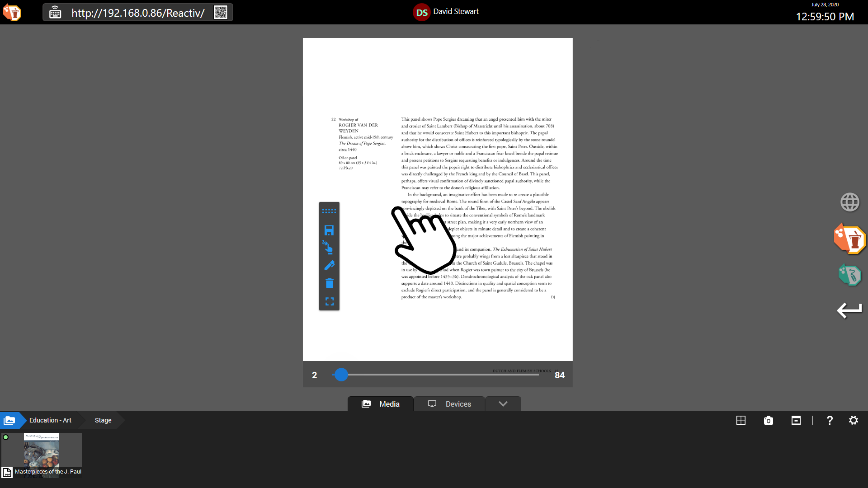
Task: Take a snapshot with the camera icon
Action: click(769, 421)
